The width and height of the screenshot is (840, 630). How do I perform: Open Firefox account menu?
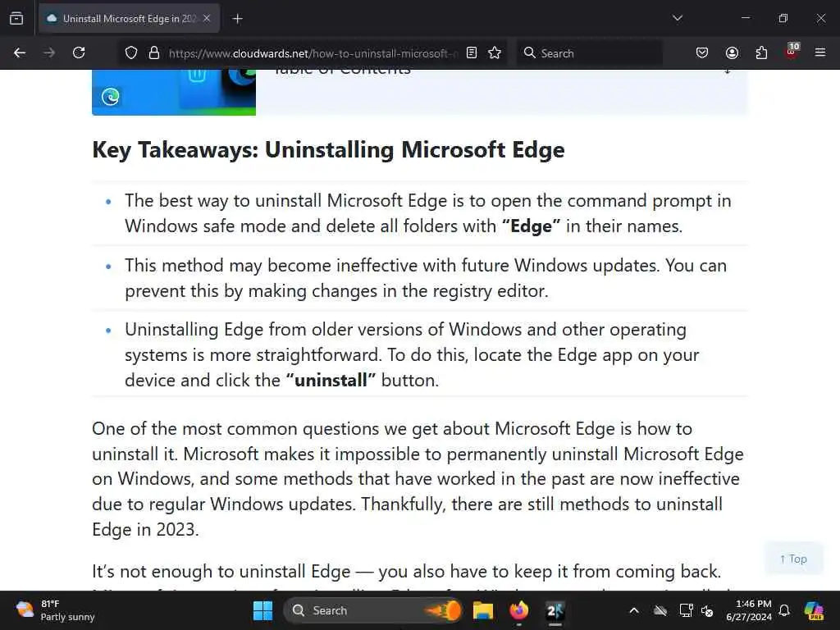pos(732,52)
